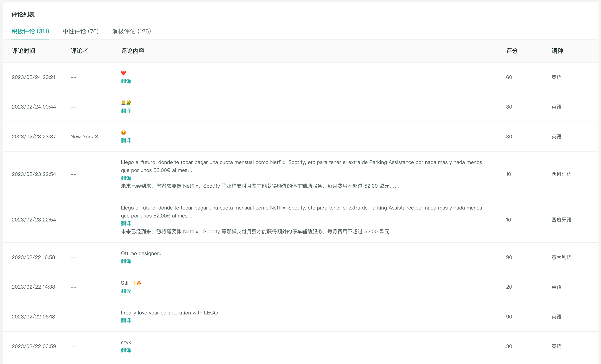The width and height of the screenshot is (601, 364).
Task: Click 翻译 under the red heart comment
Action: pyautogui.click(x=126, y=81)
